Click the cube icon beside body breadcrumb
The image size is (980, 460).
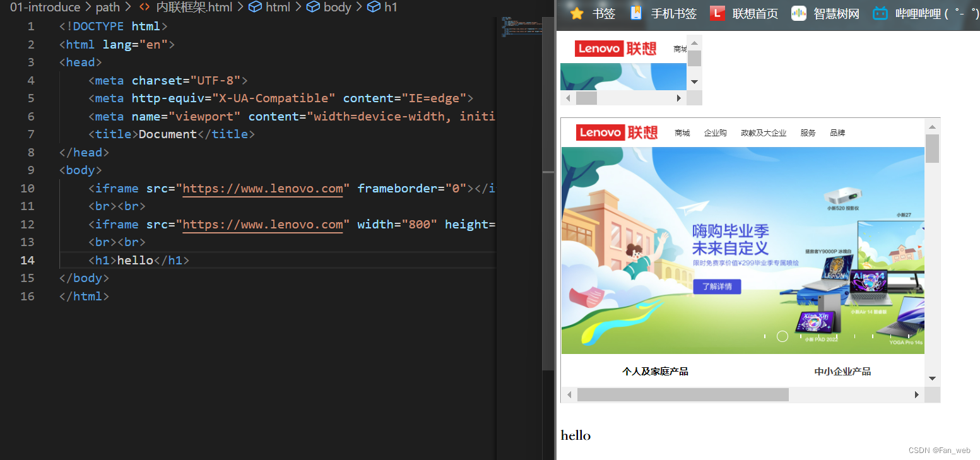312,8
